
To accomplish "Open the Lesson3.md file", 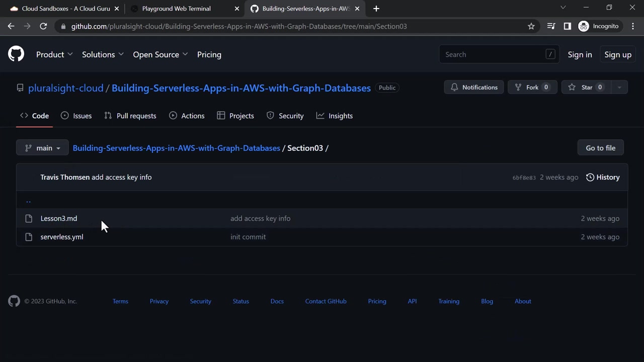I will point(59,218).
